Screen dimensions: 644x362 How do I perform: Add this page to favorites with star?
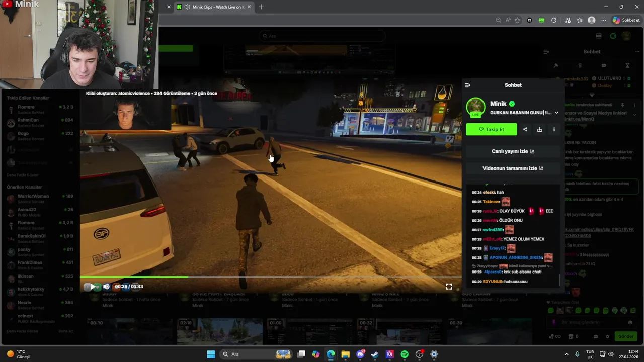tap(517, 20)
